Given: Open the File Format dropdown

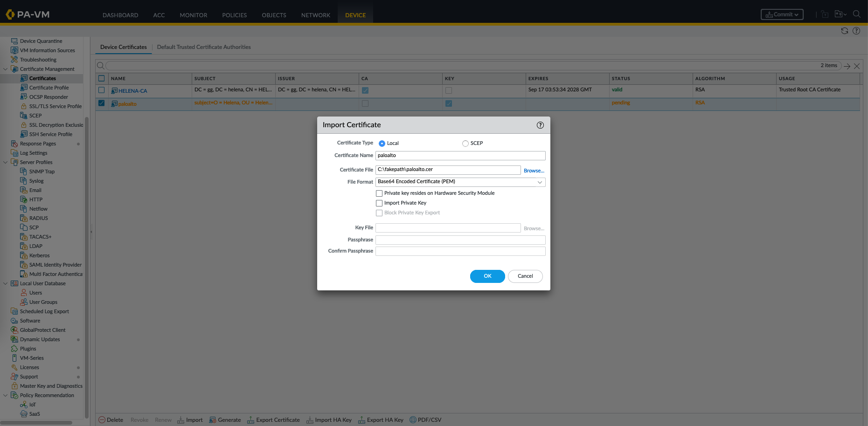Looking at the screenshot, I should click(460, 182).
